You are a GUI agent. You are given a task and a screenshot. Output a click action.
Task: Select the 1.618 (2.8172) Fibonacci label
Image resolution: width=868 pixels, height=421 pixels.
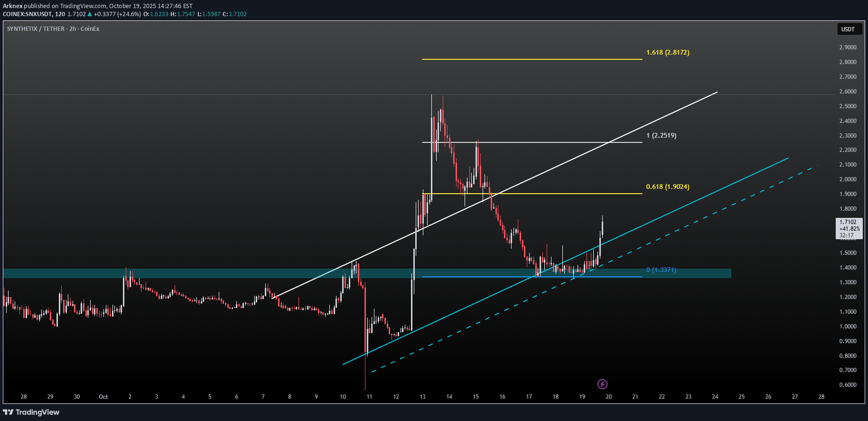(x=667, y=53)
